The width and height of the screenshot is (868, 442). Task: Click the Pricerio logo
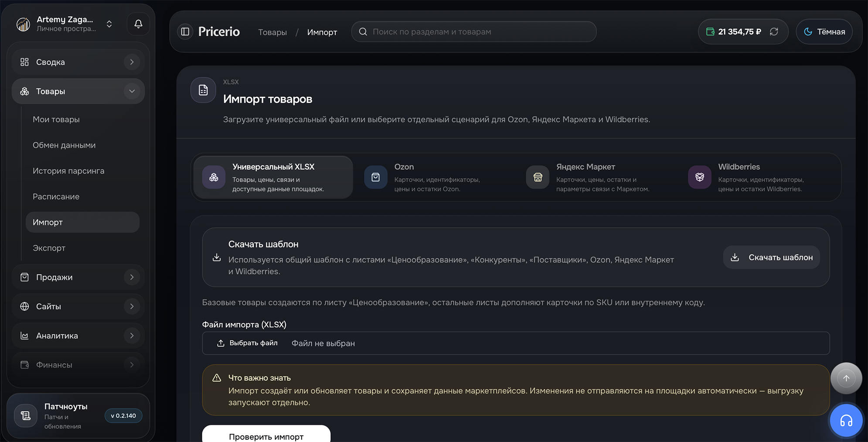[x=219, y=31]
